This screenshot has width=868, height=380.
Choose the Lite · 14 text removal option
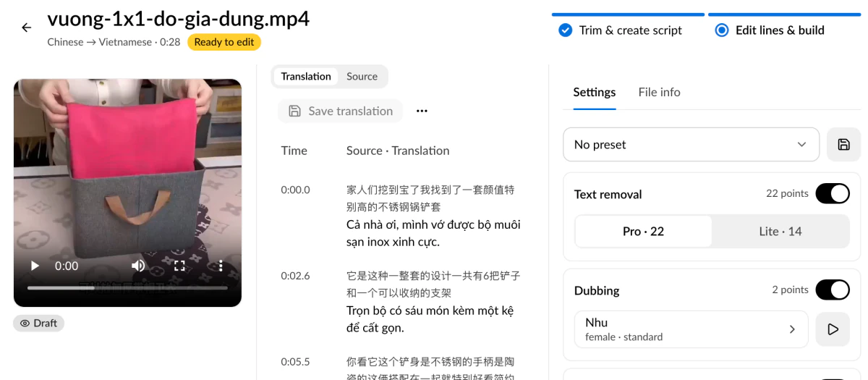[x=780, y=231]
